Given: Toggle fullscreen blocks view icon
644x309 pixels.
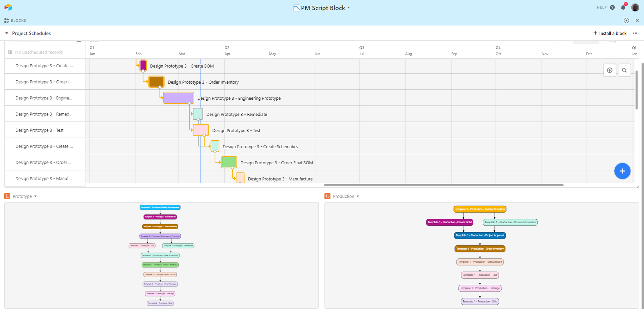Looking at the screenshot, I should pos(626,21).
